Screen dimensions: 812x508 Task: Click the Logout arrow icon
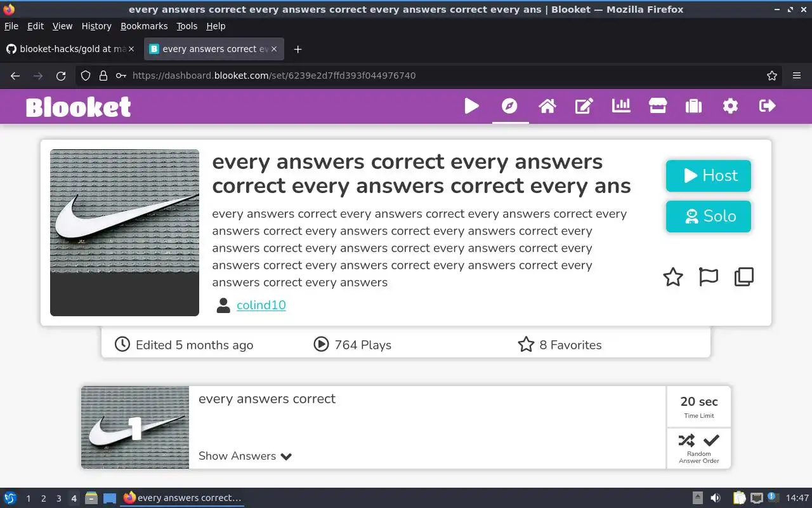tap(767, 106)
